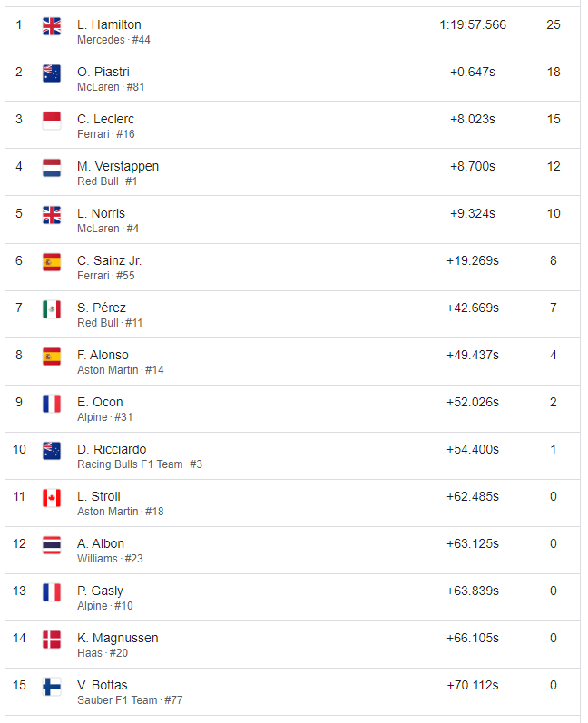Click the Mexican flag beside S. Pérez
The width and height of the screenshot is (588, 723).
tap(51, 309)
